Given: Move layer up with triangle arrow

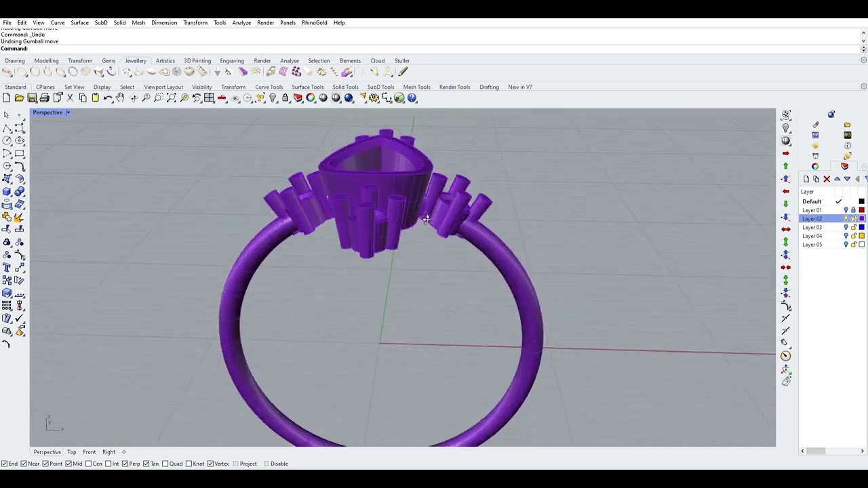Looking at the screenshot, I should click(837, 179).
